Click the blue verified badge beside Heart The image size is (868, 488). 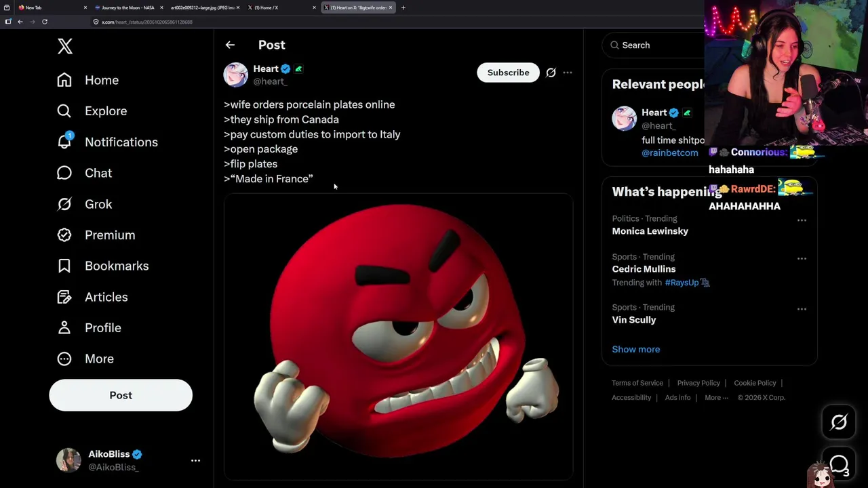[x=285, y=69]
